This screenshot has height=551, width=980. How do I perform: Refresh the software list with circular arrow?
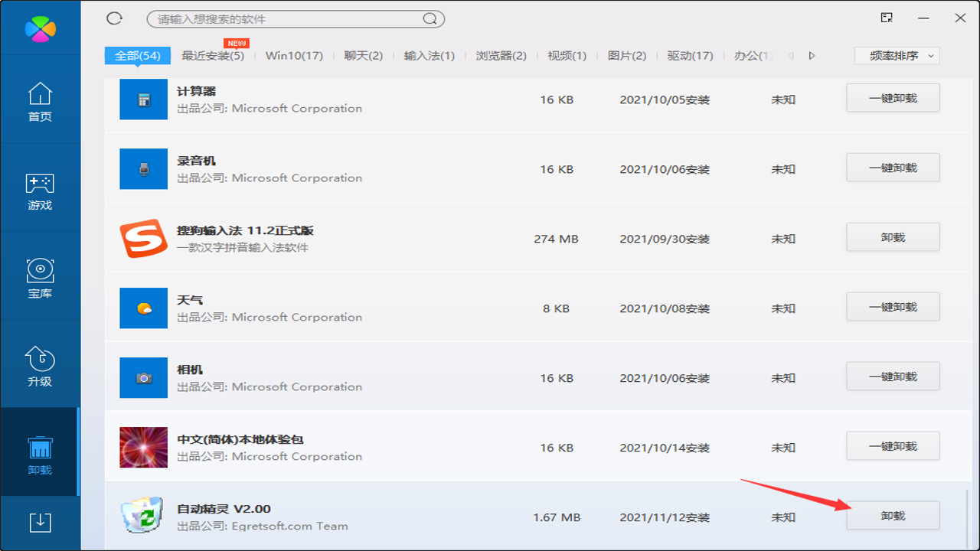(115, 18)
